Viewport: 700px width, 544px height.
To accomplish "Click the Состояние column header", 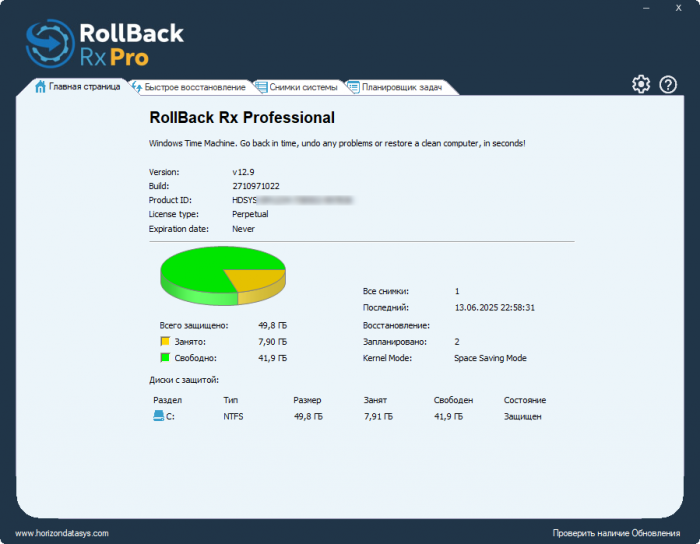I will click(x=525, y=400).
